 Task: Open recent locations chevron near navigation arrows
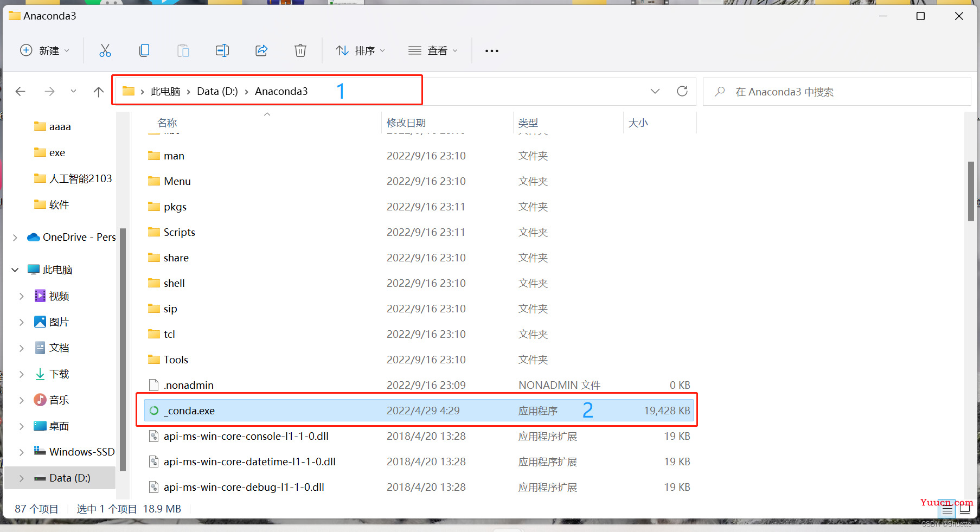tap(73, 91)
